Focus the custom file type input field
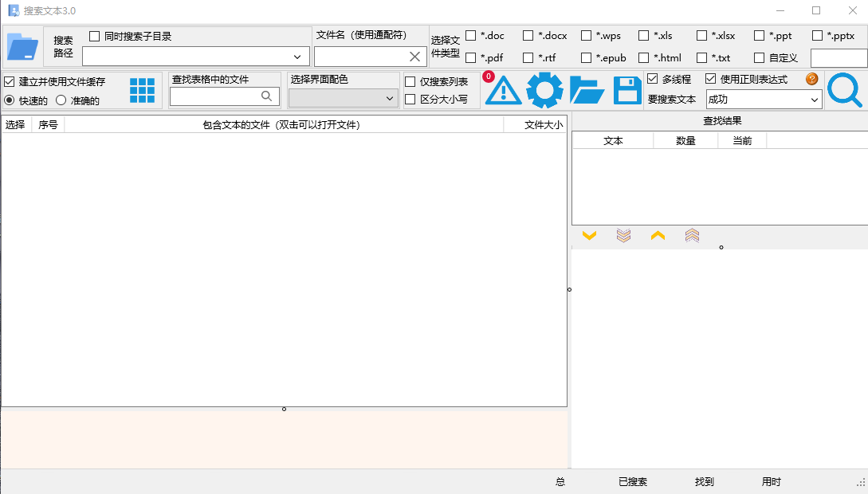Screen dimensions: 868x494 (x=839, y=58)
